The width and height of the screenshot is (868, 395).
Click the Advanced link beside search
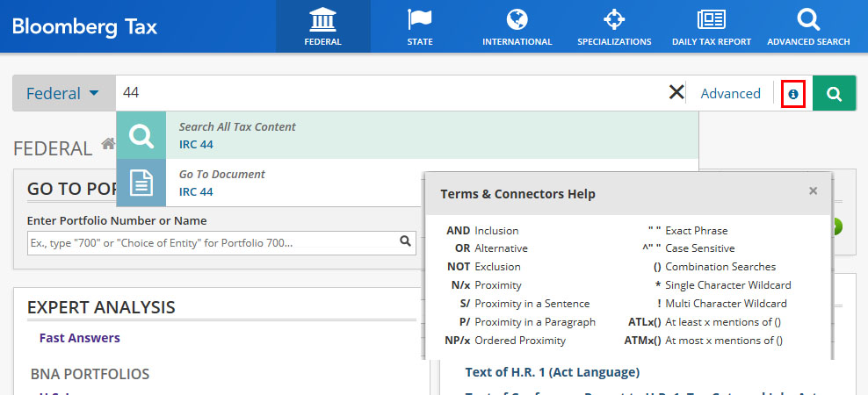[x=730, y=93]
